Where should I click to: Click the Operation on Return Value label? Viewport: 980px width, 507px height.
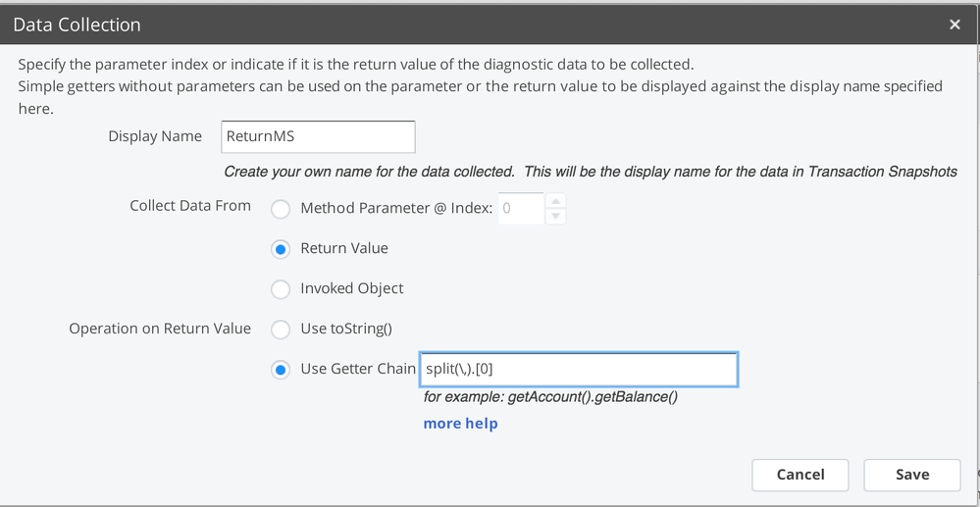tap(160, 329)
